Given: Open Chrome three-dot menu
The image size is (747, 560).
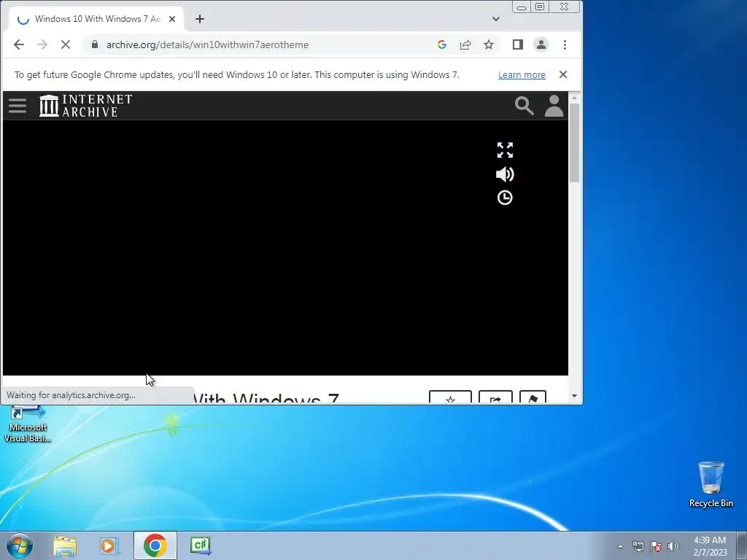Looking at the screenshot, I should (565, 44).
